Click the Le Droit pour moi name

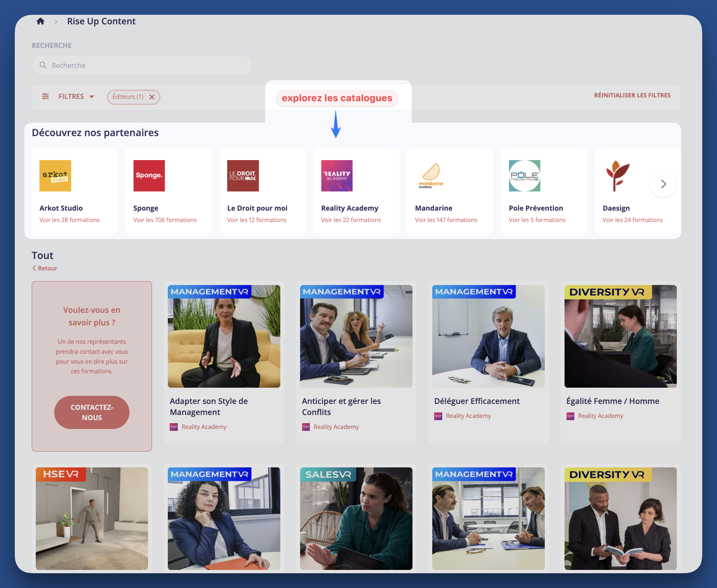[x=257, y=208]
